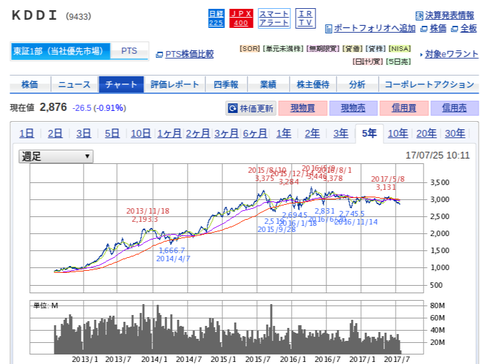Click the timestamp 17/07/25 10:11
The height and width of the screenshot is (364, 480).
[438, 155]
